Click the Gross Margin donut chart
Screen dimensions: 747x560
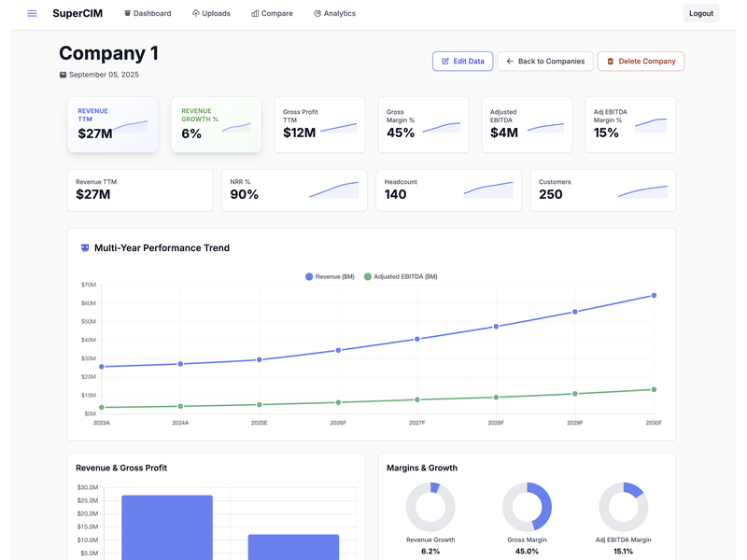point(528,507)
